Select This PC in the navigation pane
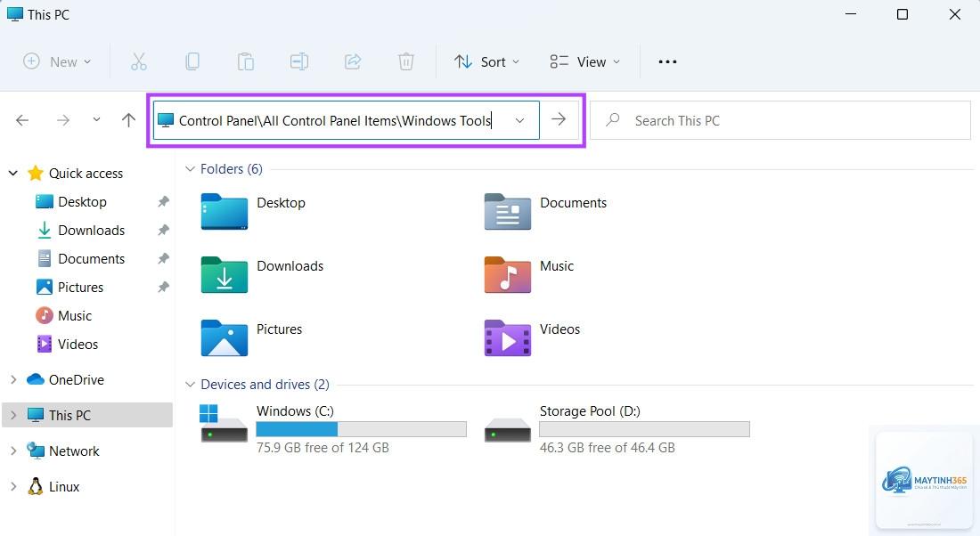Screen dimensions: 980x536 (86, 415)
